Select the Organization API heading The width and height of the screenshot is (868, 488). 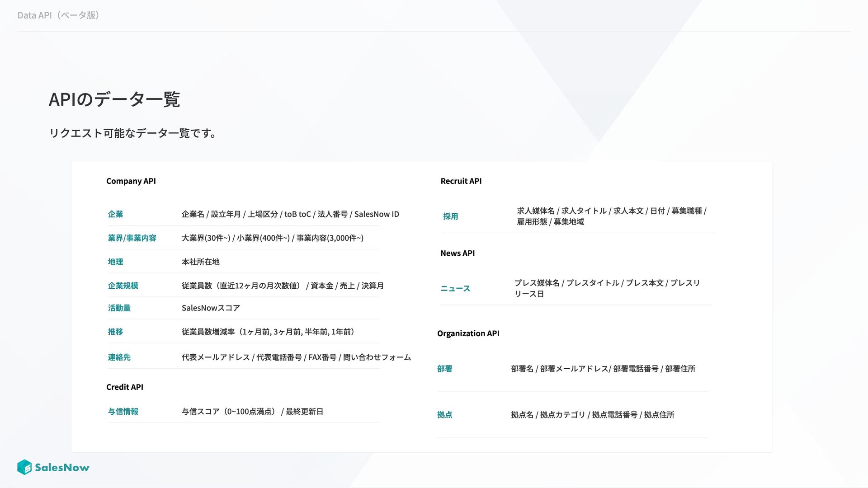[x=468, y=333]
